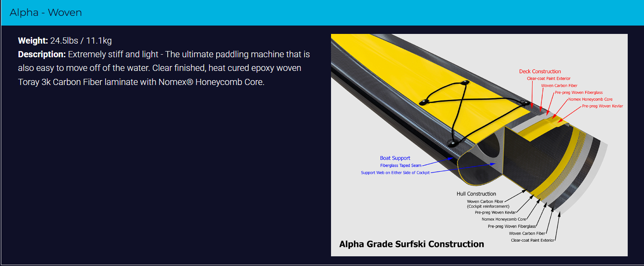
Task: Click the bold Weight label
Action: 33,41
